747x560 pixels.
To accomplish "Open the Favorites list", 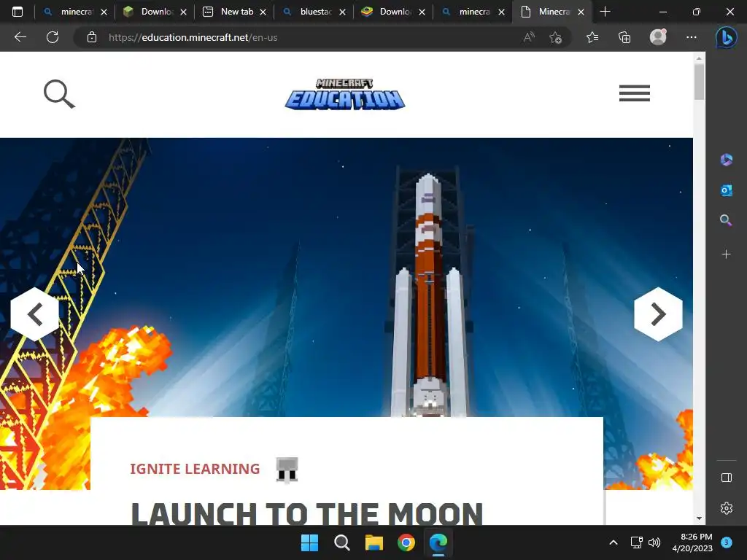I will click(x=592, y=37).
